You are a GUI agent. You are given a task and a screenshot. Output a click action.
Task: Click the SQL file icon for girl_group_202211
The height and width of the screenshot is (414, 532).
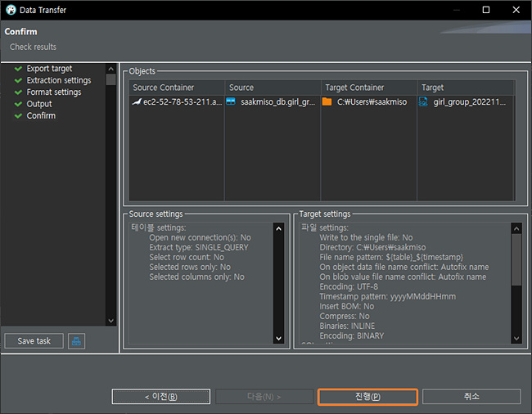tap(423, 101)
